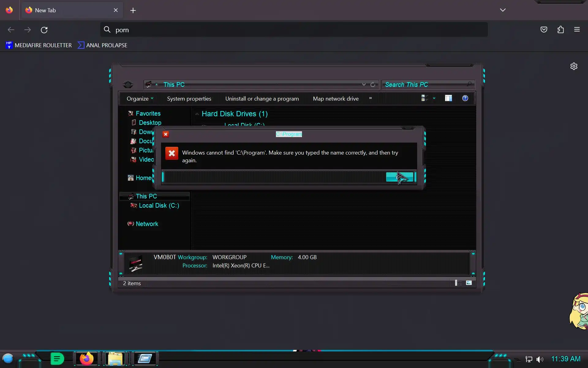Image resolution: width=588 pixels, height=368 pixels.
Task: Open Firefox from the taskbar
Action: tap(86, 358)
